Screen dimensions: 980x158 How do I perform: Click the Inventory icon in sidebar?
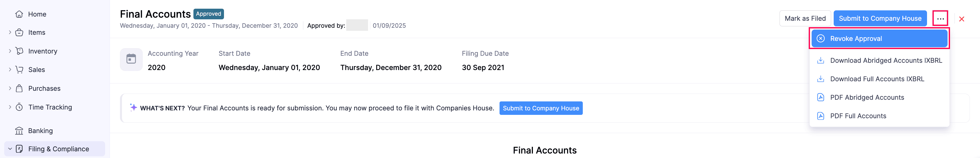pyautogui.click(x=19, y=51)
